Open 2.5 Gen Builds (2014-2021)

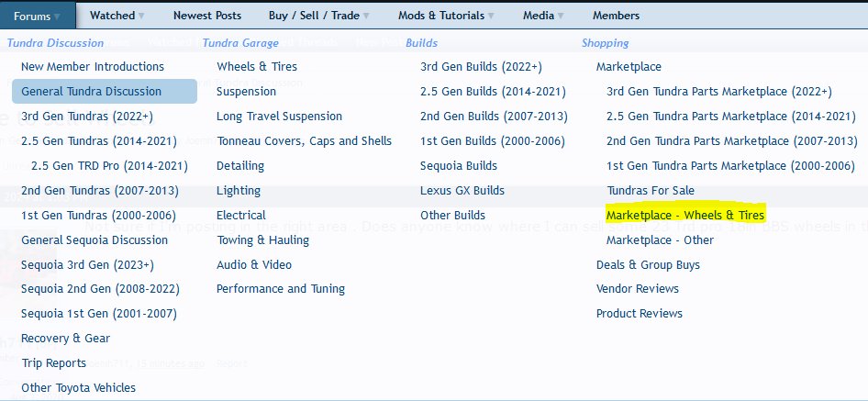coord(493,91)
